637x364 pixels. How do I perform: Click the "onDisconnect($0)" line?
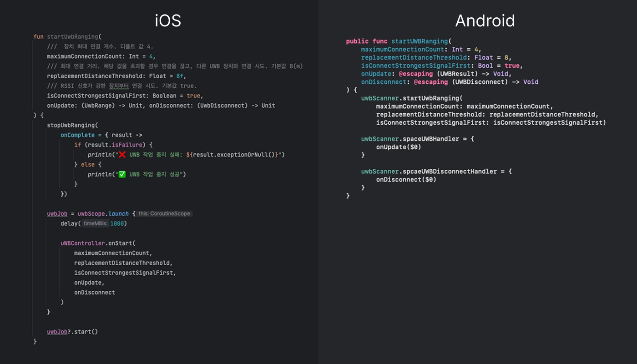coord(406,180)
